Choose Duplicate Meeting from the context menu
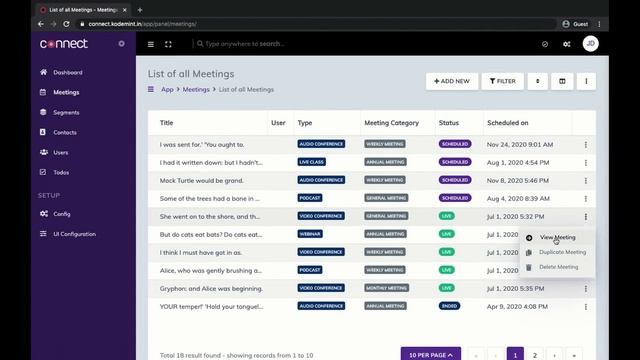Viewport: 640px width, 360px height. [557, 252]
